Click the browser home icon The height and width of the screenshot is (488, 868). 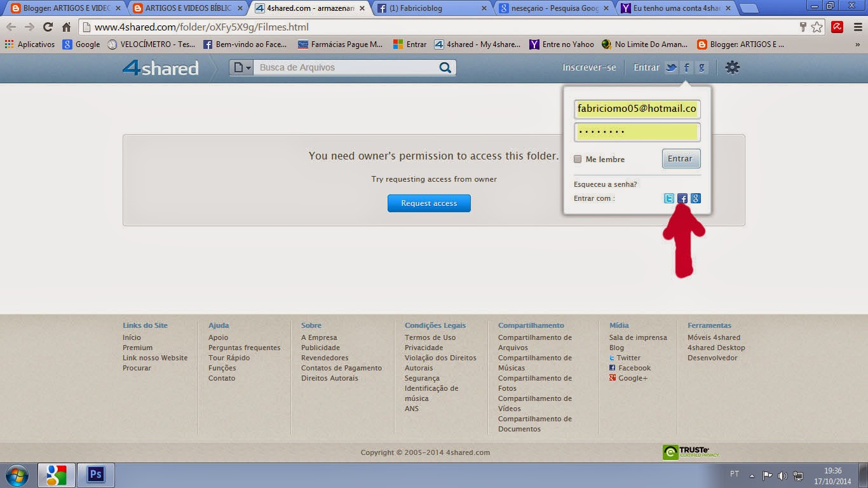(x=66, y=27)
